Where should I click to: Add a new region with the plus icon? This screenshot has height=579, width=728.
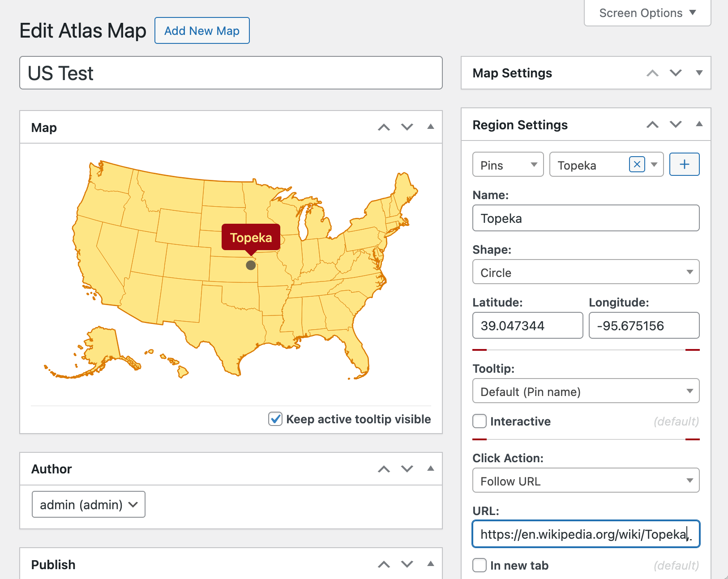684,164
